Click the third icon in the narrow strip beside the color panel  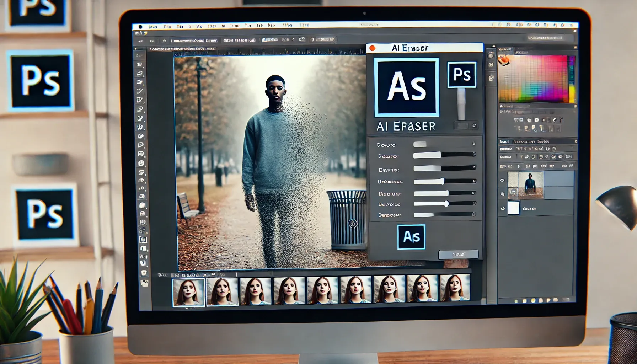tap(491, 78)
